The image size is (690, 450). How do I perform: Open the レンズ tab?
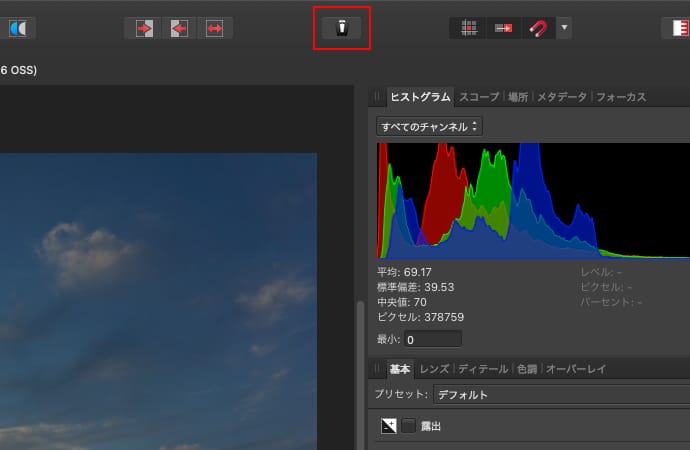coord(434,369)
